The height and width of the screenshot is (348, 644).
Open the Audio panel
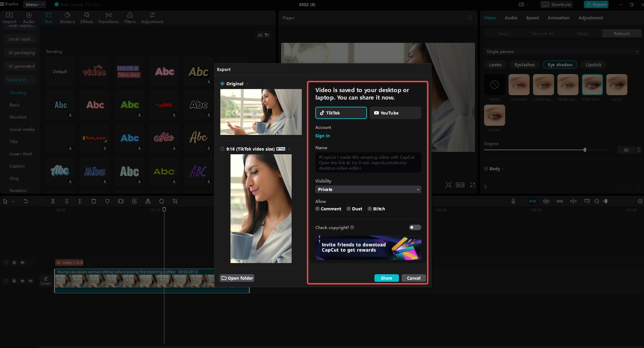29,17
